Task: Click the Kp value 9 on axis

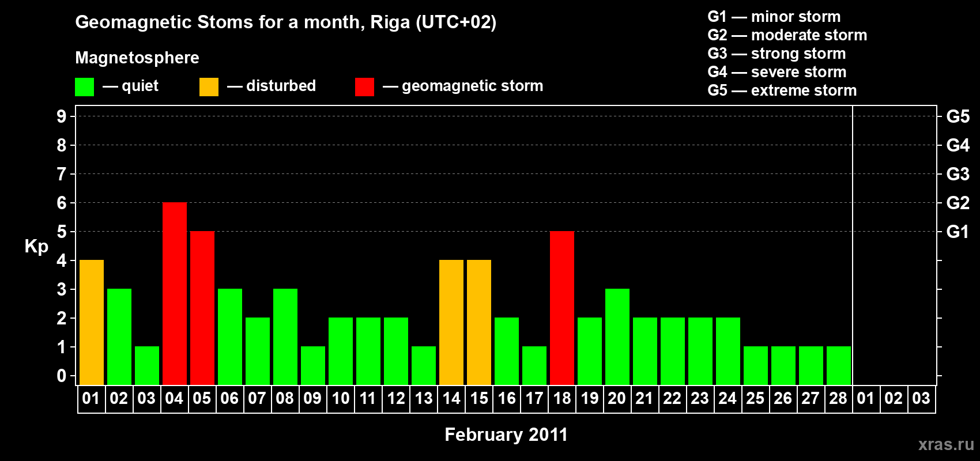Action: [x=62, y=116]
